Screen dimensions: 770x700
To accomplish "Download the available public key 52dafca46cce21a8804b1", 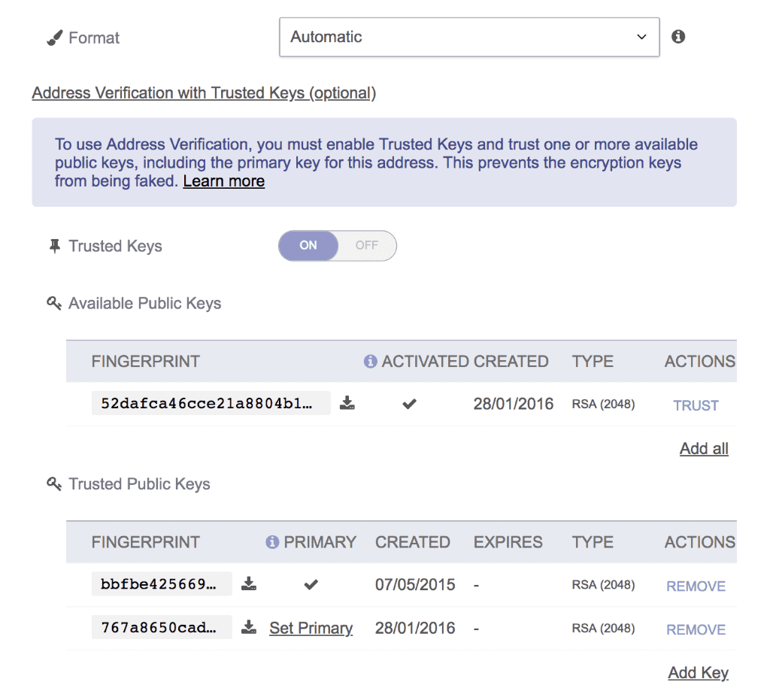I will 347,403.
